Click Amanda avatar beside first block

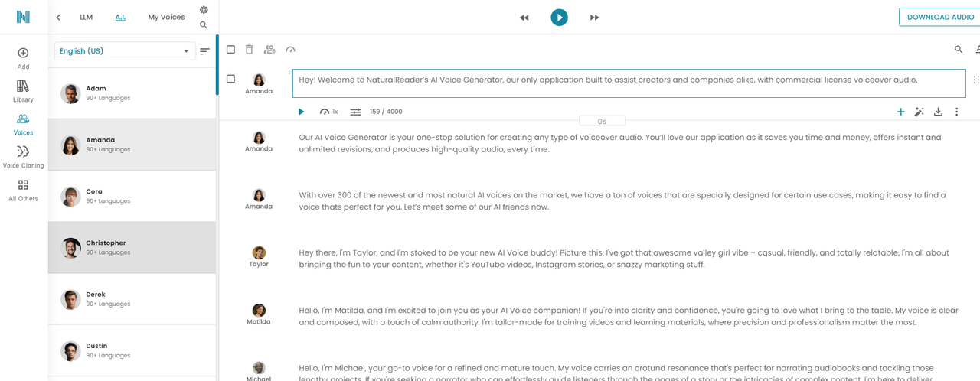(259, 80)
